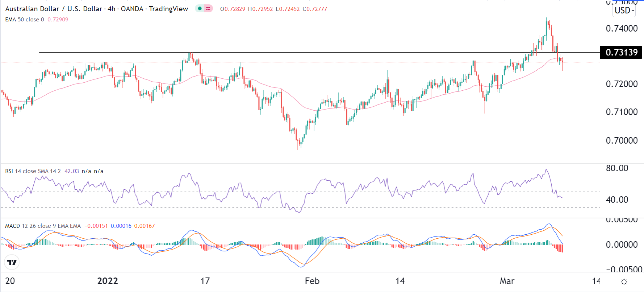644x292 pixels.
Task: Click the 2022 label on the time axis
Action: [108, 281]
